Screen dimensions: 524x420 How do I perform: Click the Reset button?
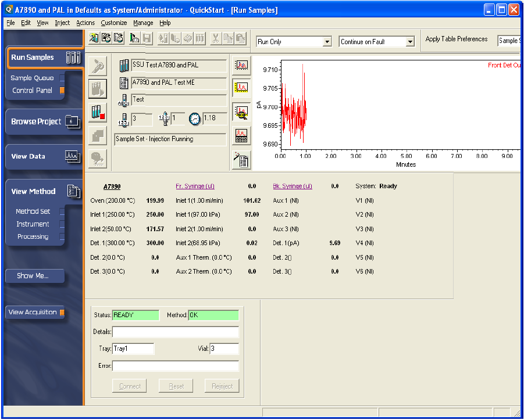point(176,386)
